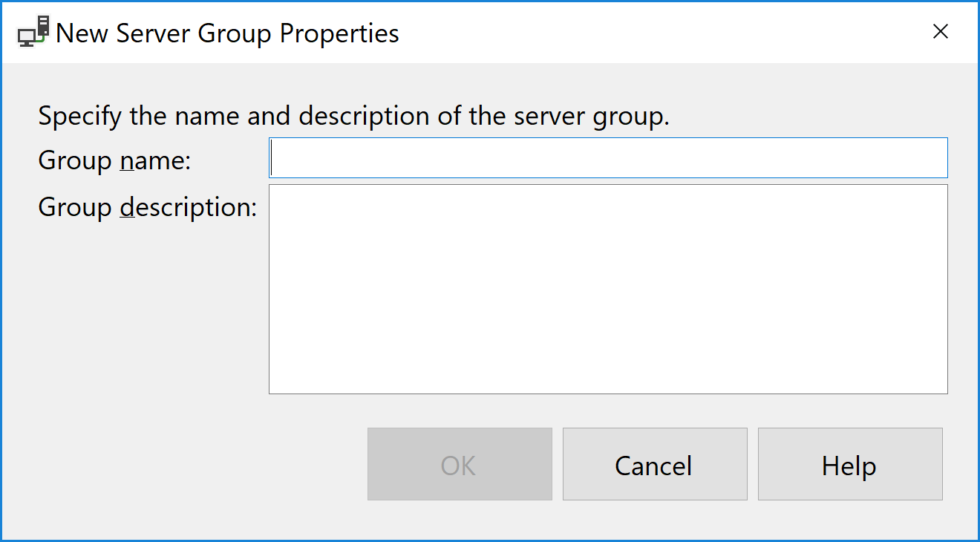Click the "Specify the name and description" instruction text
Image resolution: width=980 pixels, height=542 pixels.
(353, 117)
